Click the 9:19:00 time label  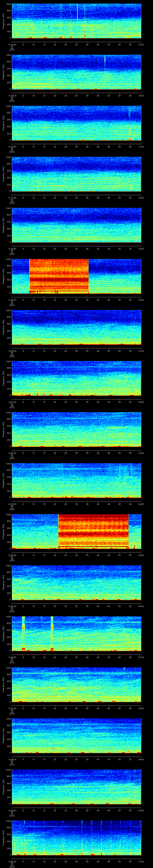click(x=12, y=300)
